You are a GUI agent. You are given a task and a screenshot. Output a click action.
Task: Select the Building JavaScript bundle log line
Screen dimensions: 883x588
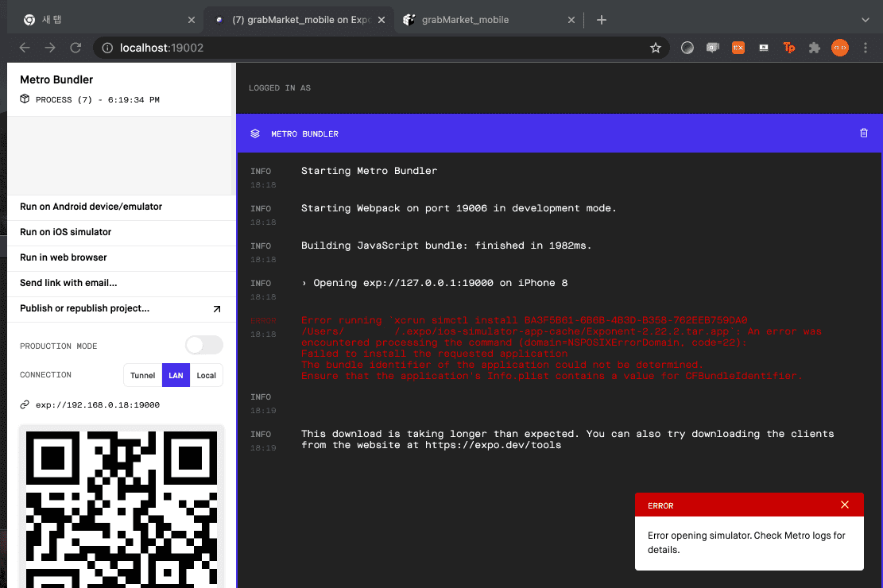(446, 246)
